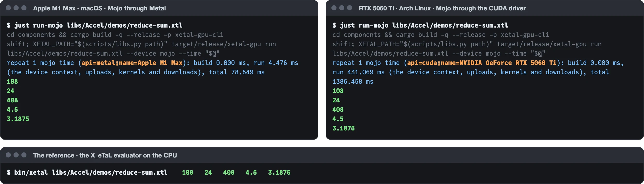Click output 3.1875 in Metal window
This screenshot has width=644, height=184.
coord(18,119)
